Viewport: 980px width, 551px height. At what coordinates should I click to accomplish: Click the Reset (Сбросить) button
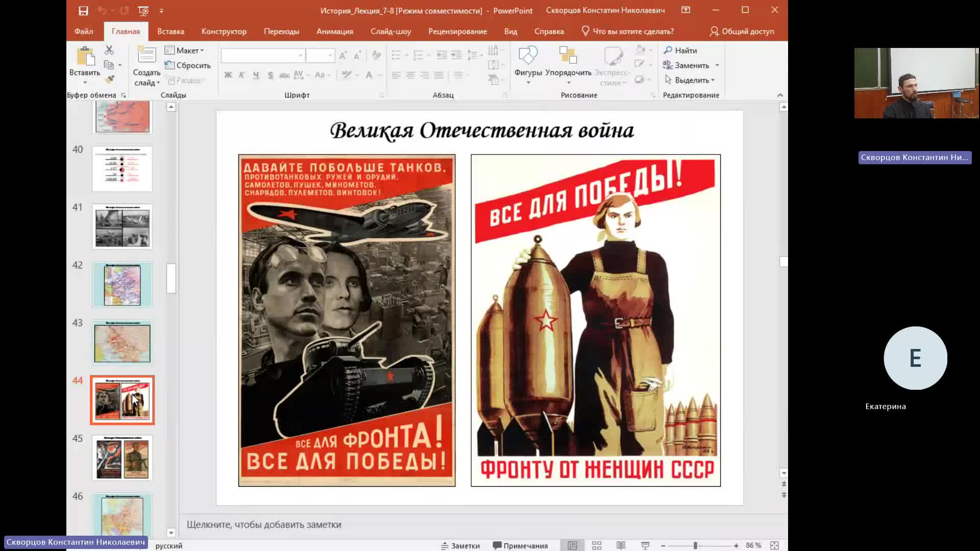click(x=187, y=65)
